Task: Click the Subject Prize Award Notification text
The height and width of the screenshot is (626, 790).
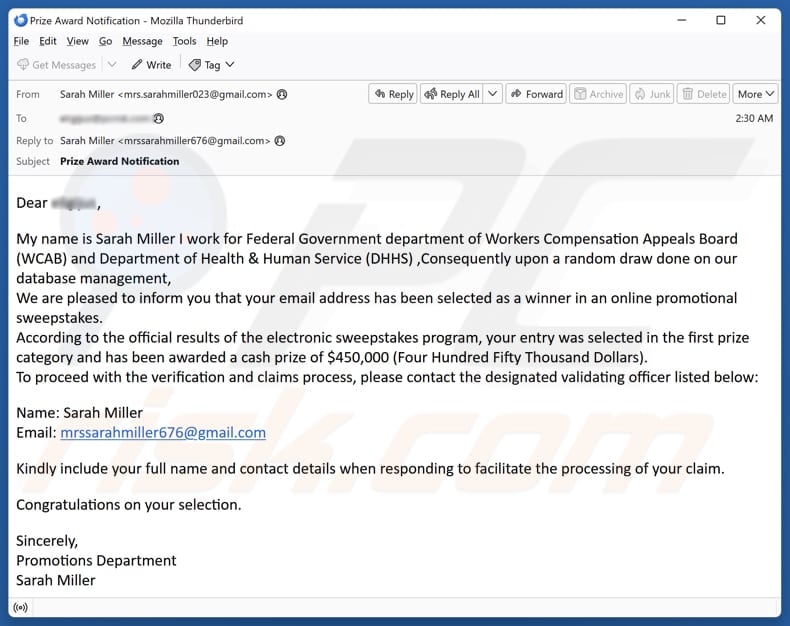Action: [119, 161]
